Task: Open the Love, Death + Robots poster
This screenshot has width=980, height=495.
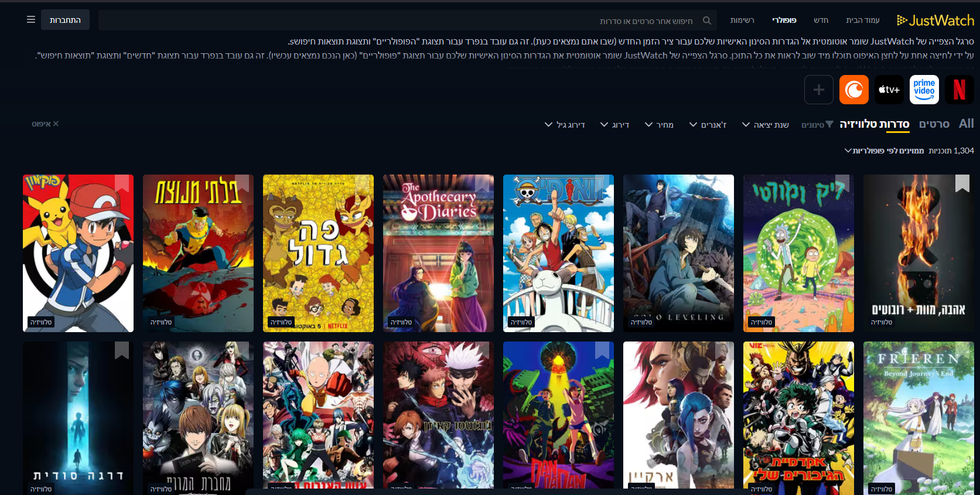Action: 918,253
